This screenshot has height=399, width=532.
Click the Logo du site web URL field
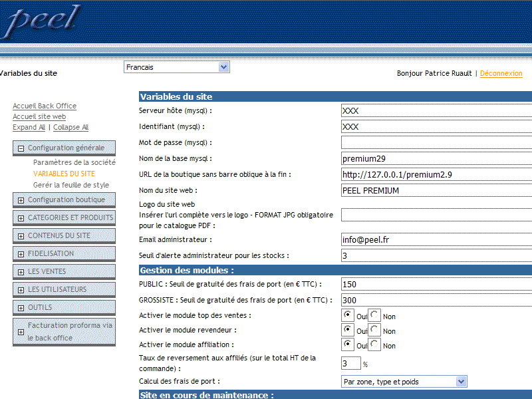point(436,215)
